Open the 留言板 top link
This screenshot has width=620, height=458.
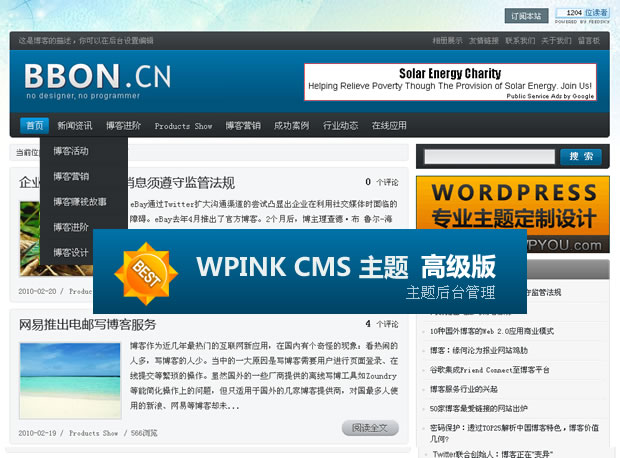coord(589,41)
